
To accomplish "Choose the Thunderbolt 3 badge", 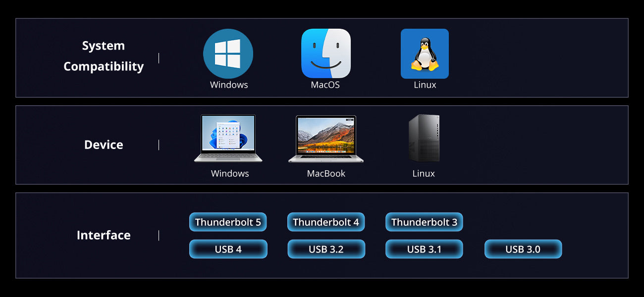I will (x=424, y=222).
